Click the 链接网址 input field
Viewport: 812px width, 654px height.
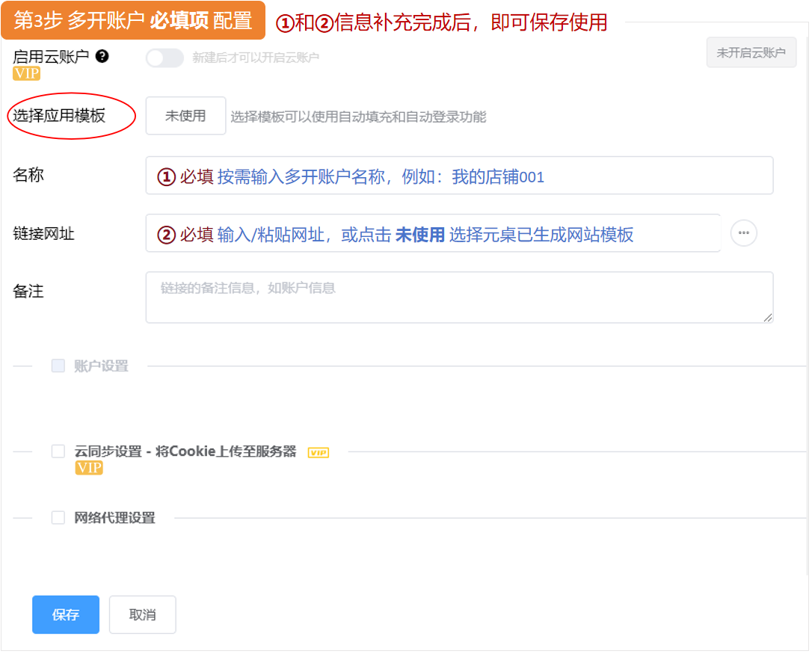point(433,233)
